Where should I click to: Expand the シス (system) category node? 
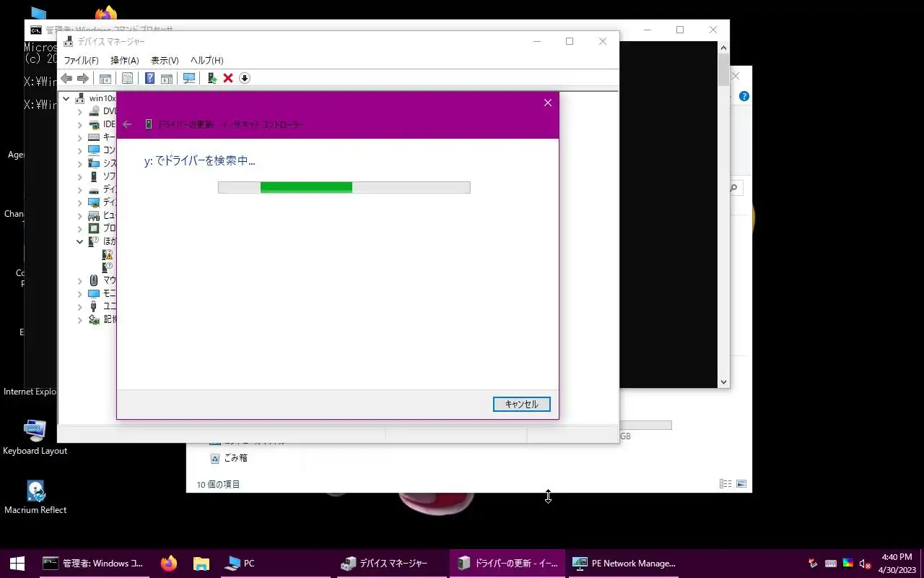tap(80, 163)
